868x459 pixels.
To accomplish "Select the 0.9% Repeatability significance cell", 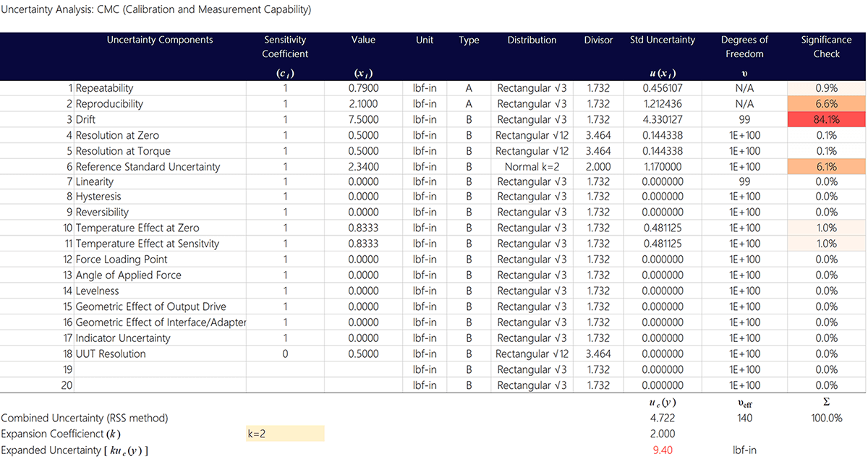I will click(826, 88).
